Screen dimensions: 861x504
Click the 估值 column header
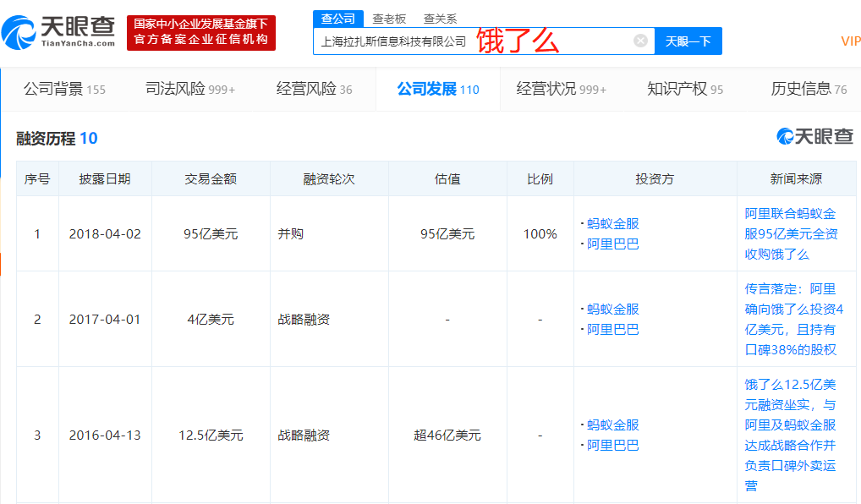tap(447, 179)
